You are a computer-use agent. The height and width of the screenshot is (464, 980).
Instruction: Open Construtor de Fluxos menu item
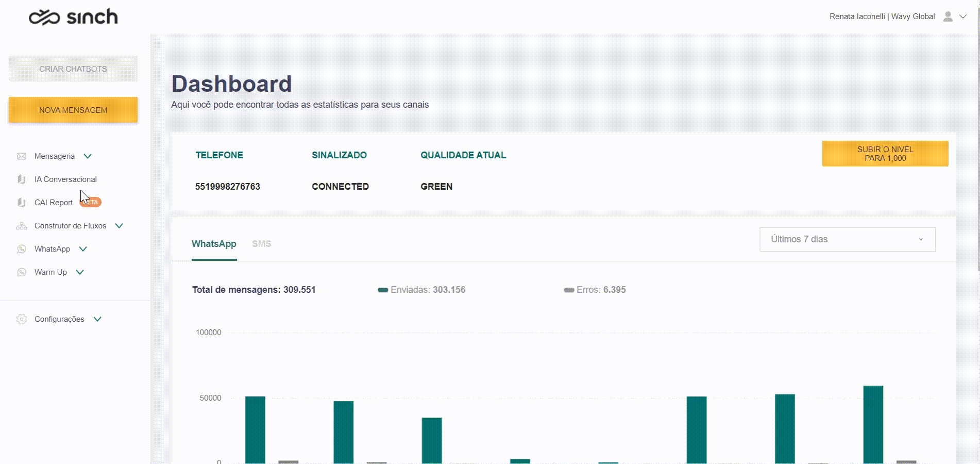tap(70, 226)
